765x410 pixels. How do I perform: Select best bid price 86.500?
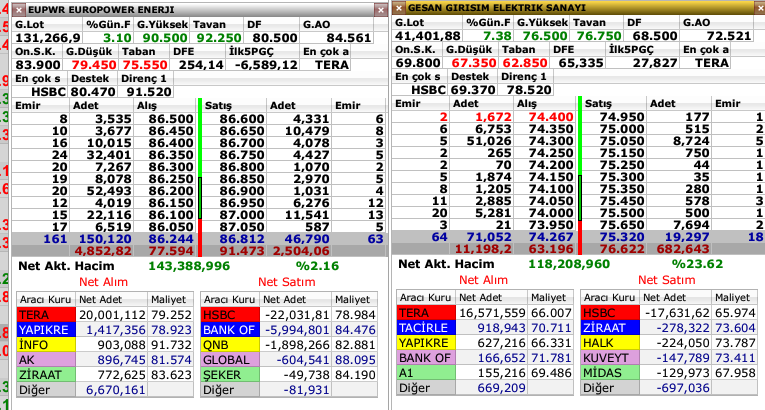click(x=171, y=119)
